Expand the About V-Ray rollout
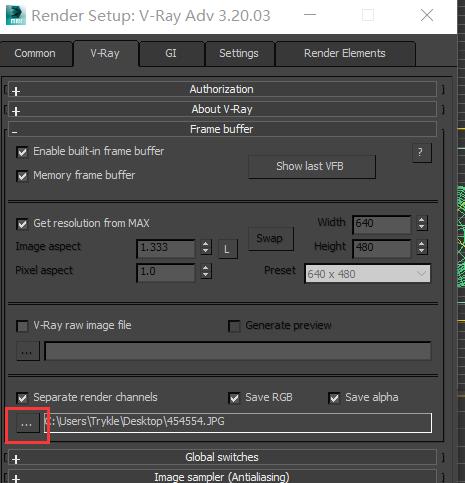465x483 pixels. [222, 109]
